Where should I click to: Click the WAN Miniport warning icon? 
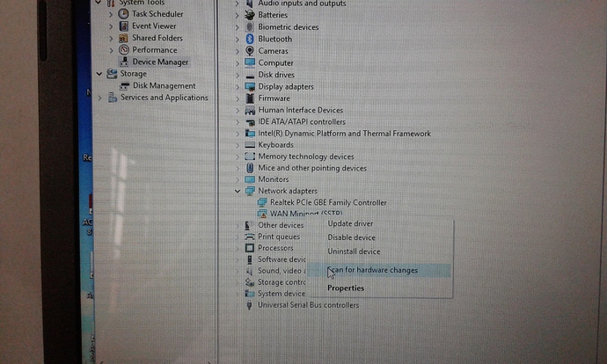(262, 214)
